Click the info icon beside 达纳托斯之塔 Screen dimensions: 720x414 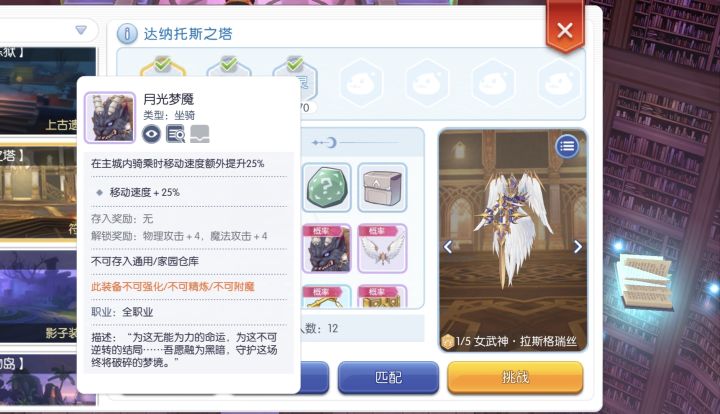click(x=127, y=34)
